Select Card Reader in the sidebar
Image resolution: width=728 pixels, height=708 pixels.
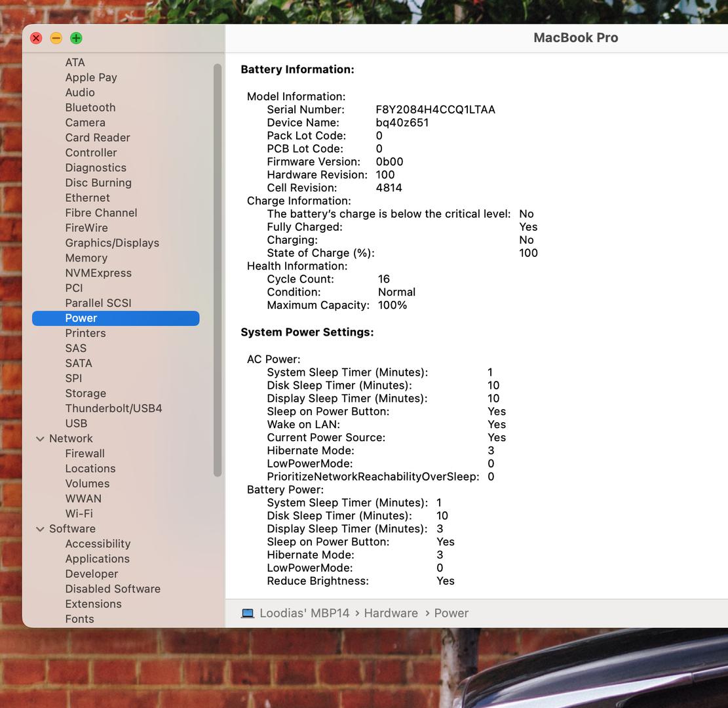pyautogui.click(x=98, y=138)
